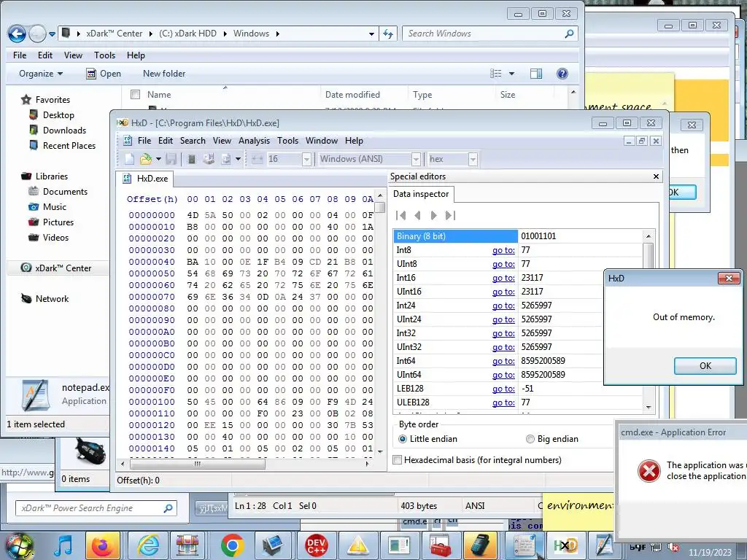
Task: Expand the Explorer view options arrow
Action: (x=511, y=74)
